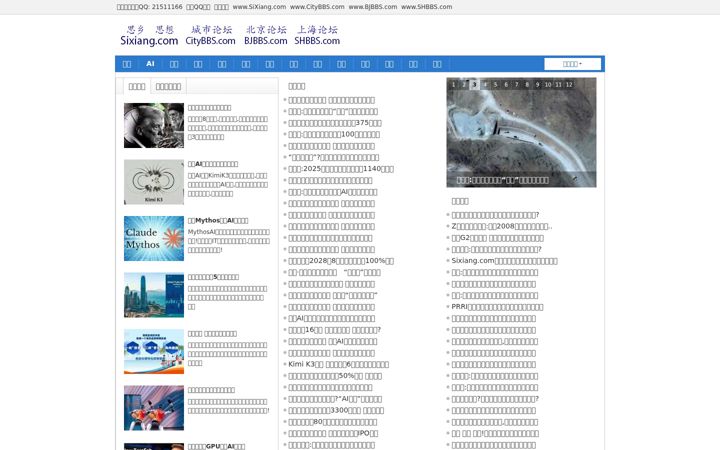Viewport: 720px width, 450px height.
Task: Open the right-list headline starting with "Sixiang.com"
Action: 504,260
